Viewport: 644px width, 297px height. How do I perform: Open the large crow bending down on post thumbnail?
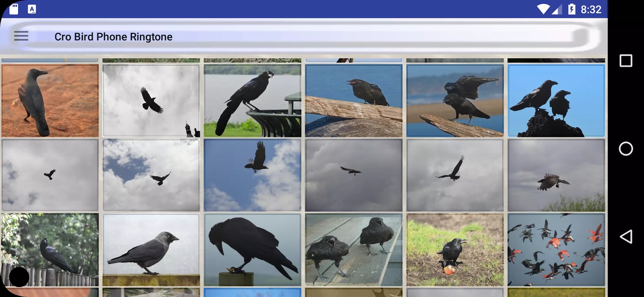[x=252, y=250]
